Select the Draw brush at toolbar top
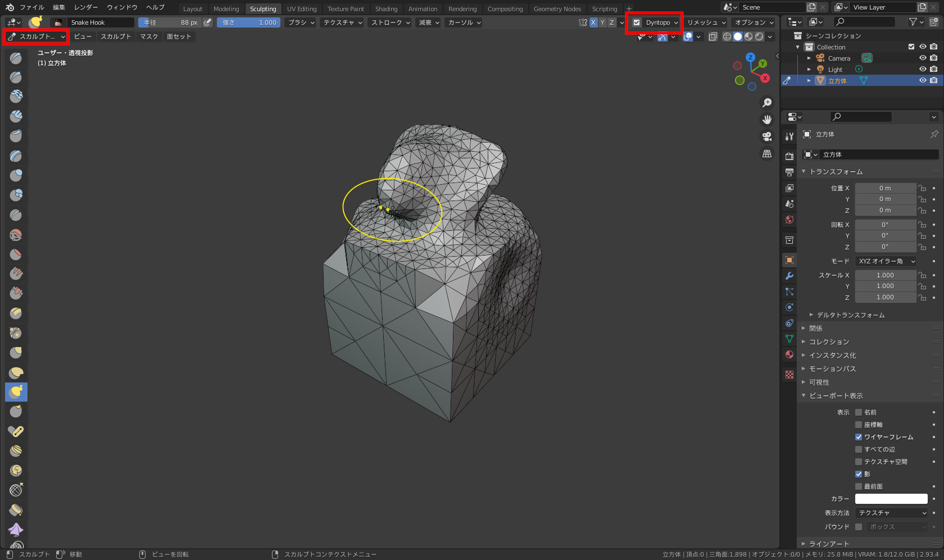The height and width of the screenshot is (560, 944). click(16, 58)
